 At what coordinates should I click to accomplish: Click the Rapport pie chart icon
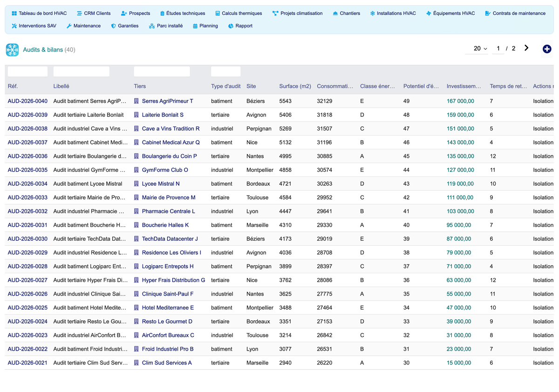pyautogui.click(x=231, y=26)
